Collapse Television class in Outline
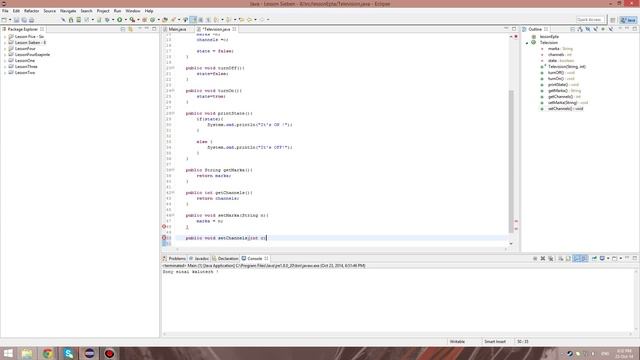The width and height of the screenshot is (640, 360). 527,43
